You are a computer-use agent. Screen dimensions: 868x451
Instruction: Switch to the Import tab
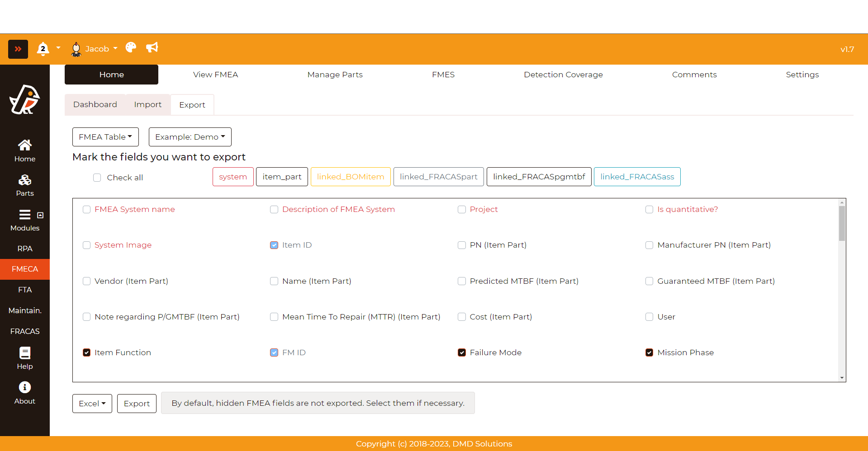(x=147, y=104)
